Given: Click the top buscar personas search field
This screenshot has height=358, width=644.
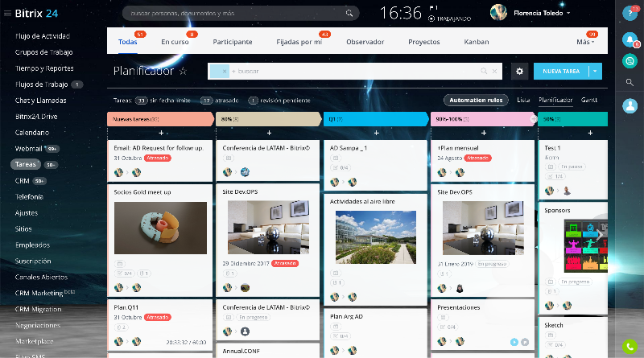Looking at the screenshot, I should pos(241,13).
